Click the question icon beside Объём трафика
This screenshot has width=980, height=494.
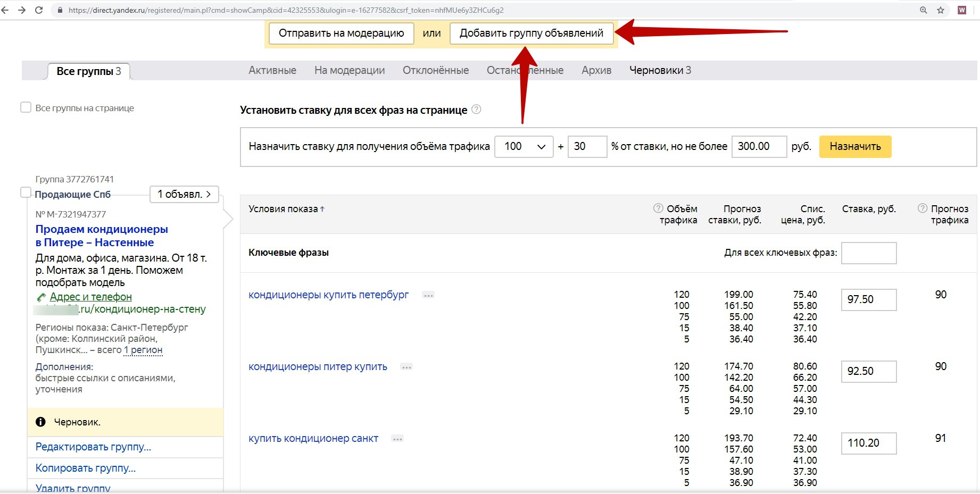point(658,208)
